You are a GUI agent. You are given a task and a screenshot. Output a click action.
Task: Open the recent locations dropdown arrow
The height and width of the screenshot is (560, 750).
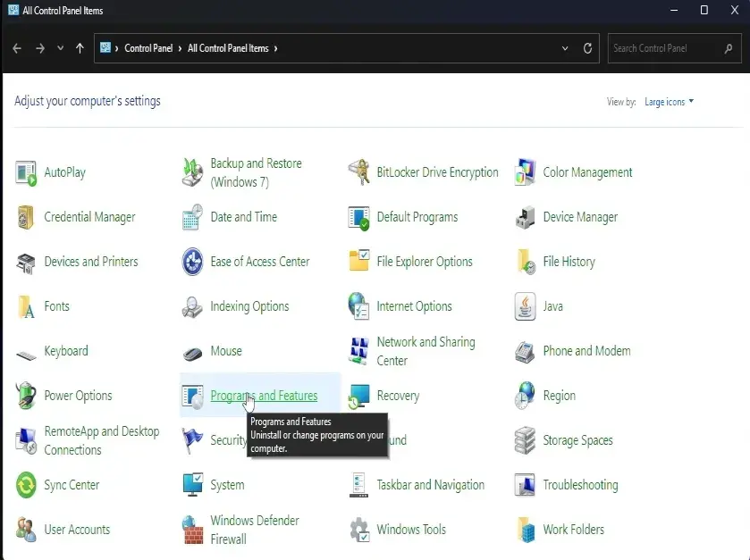pos(60,48)
